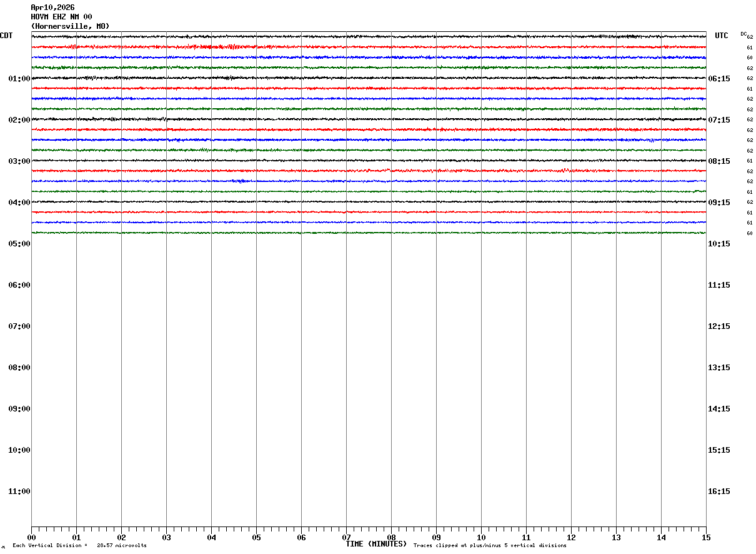The image size is (756, 554).
Task: Select the Hornersville, MO location text
Action: coord(70,26)
